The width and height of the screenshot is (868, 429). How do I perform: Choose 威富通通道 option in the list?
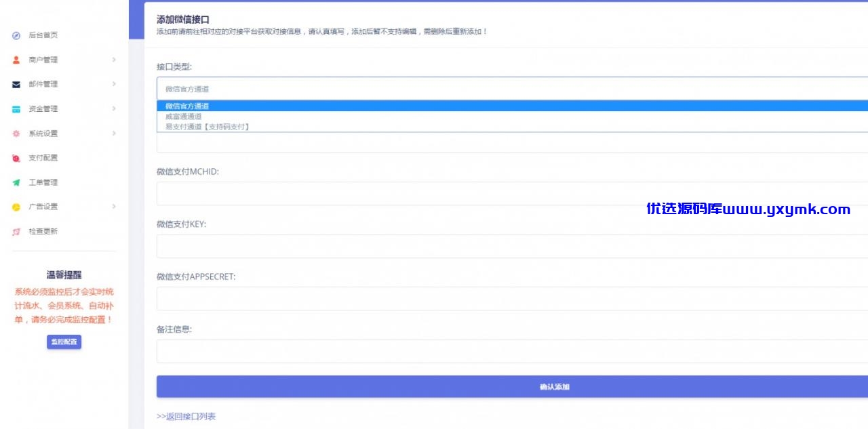click(512, 117)
